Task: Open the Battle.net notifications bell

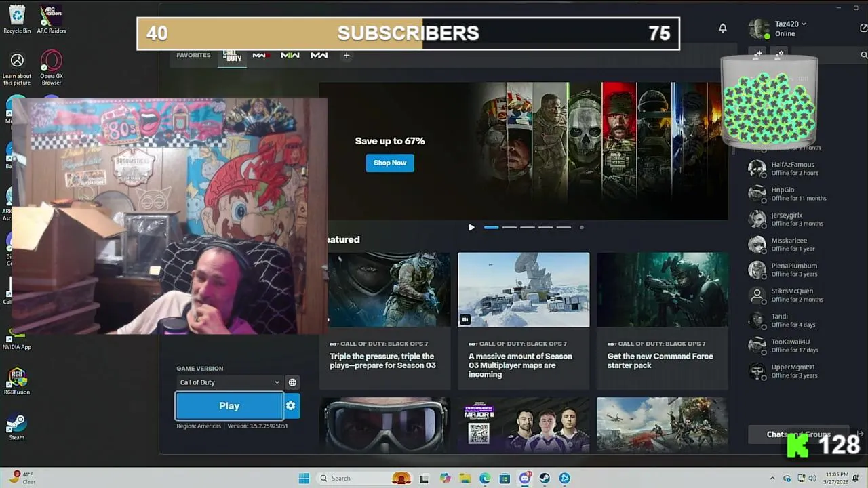Action: click(723, 28)
